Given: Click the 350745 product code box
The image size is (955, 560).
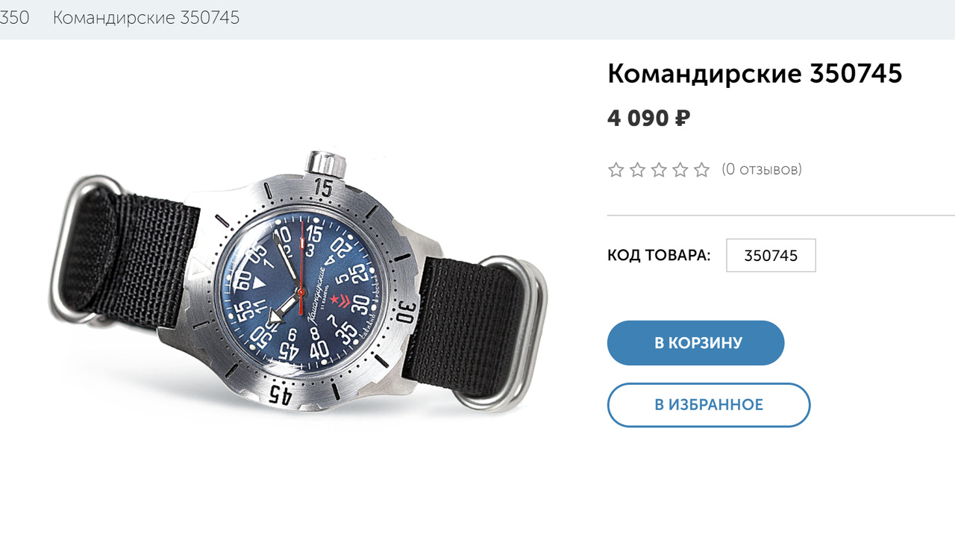Looking at the screenshot, I should [771, 256].
